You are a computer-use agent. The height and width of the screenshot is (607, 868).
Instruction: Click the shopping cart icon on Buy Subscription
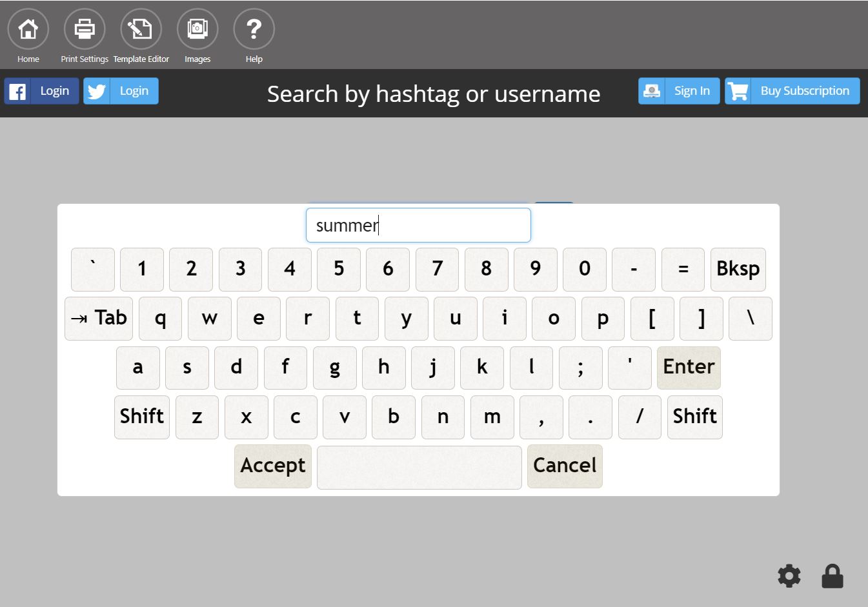point(738,90)
